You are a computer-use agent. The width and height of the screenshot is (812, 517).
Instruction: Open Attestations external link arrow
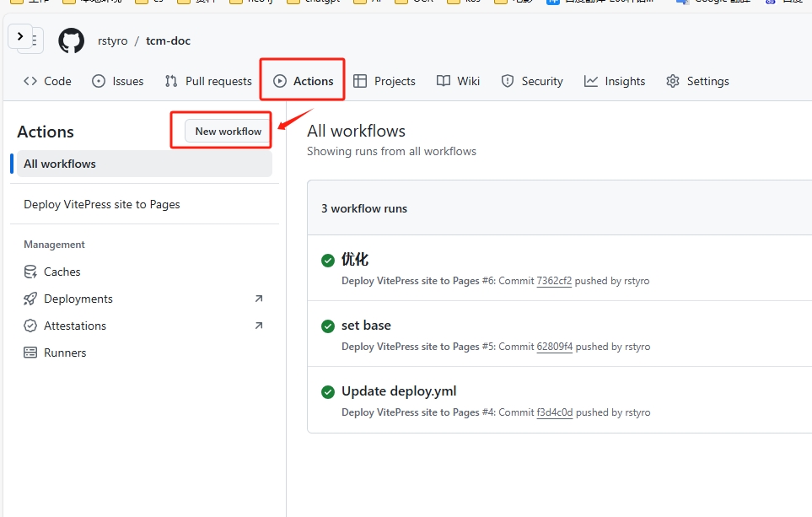point(259,326)
